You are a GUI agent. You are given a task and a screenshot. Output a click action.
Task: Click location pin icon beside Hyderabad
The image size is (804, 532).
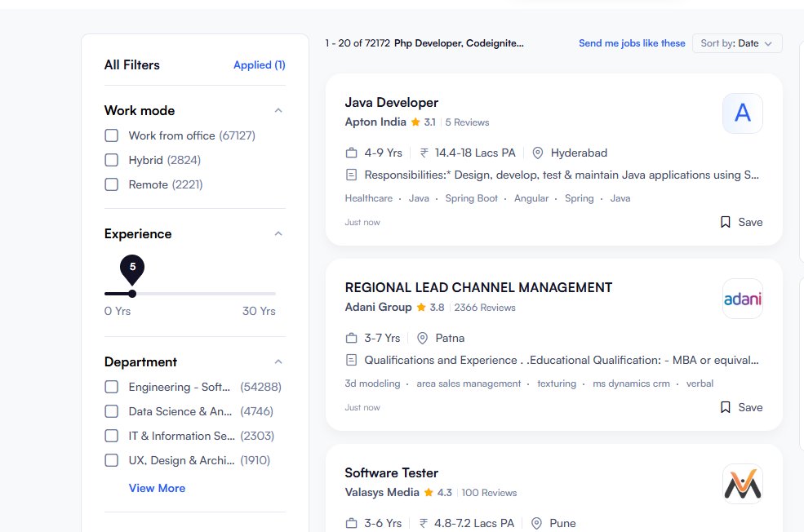tap(537, 153)
